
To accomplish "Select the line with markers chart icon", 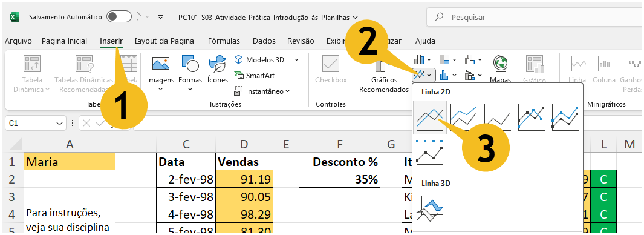I will 531,117.
